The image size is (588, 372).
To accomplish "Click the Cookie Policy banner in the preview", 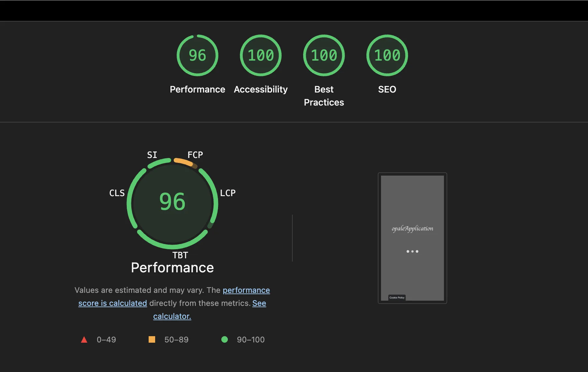I will pos(396,297).
